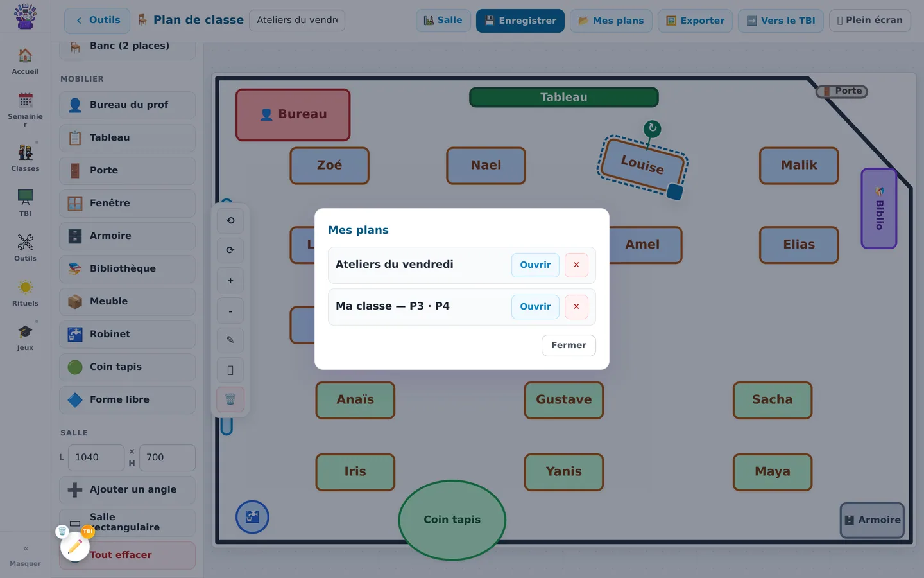Go back to Outils
The image size is (924, 578).
98,21
